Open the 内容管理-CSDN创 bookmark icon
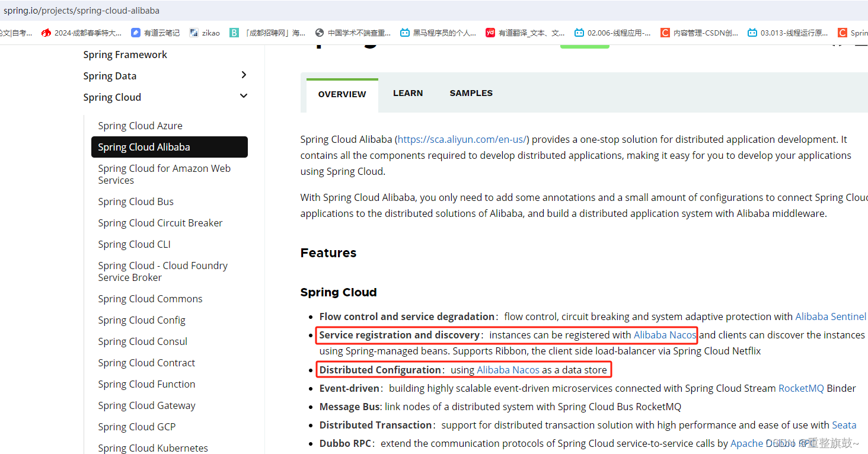 [665, 33]
